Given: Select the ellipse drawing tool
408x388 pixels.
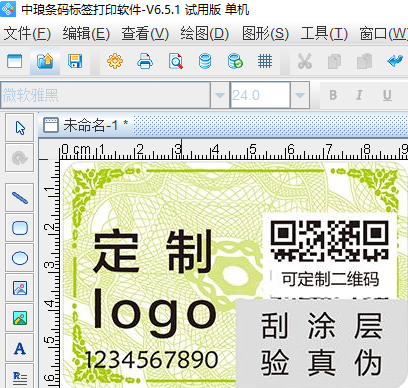Looking at the screenshot, I should [x=20, y=258].
